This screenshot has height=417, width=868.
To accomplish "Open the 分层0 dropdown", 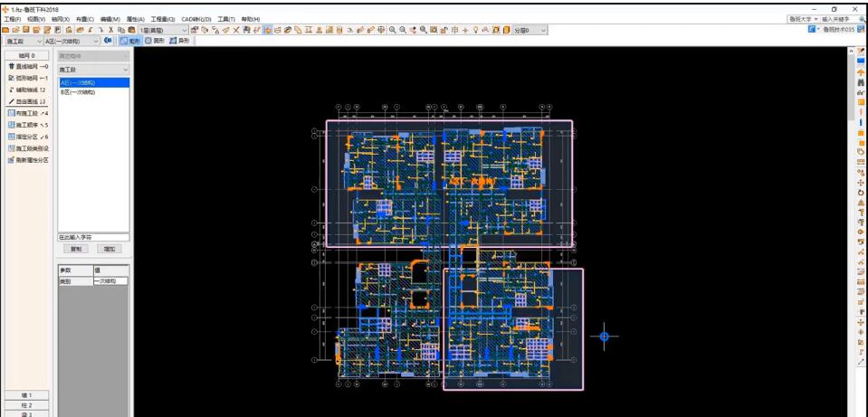I will pos(530,30).
